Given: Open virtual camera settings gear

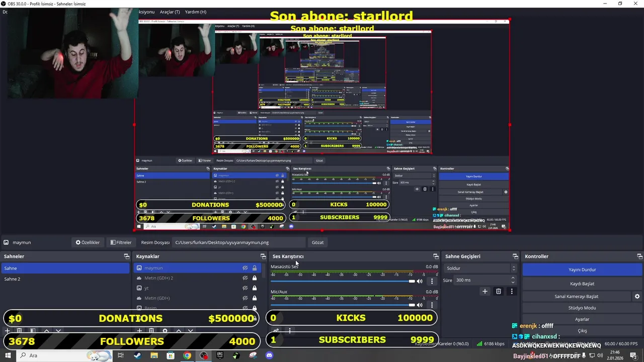Looking at the screenshot, I should [637, 296].
